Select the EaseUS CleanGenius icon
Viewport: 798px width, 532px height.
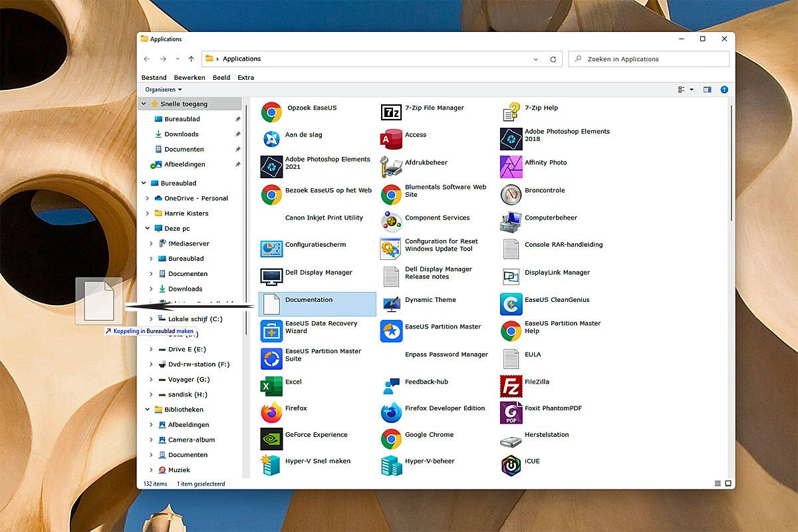coord(511,304)
